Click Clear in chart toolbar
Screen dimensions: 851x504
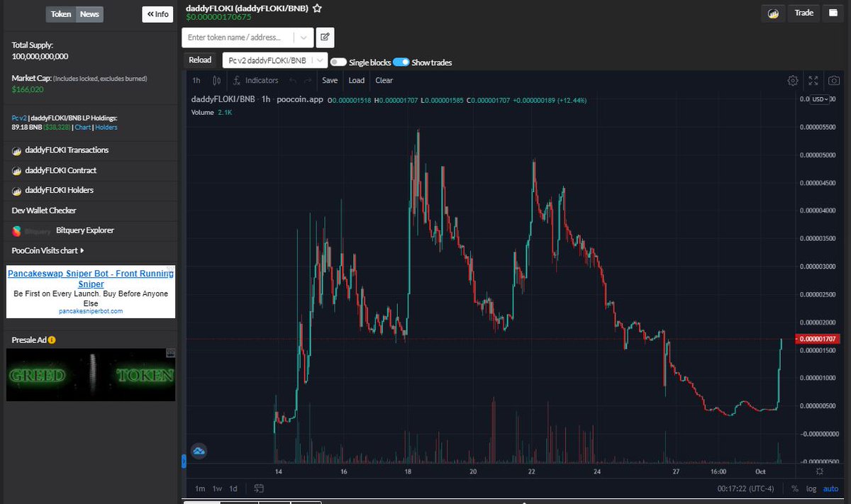(384, 81)
